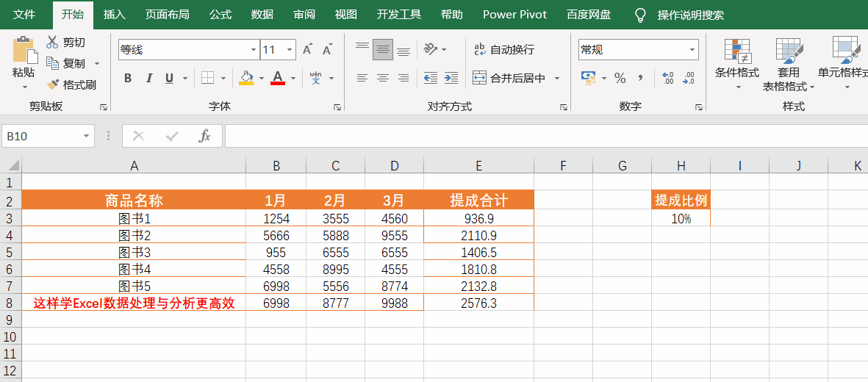Switch to the Power Pivot tab
Screen dimensions: 868x382
[514, 15]
